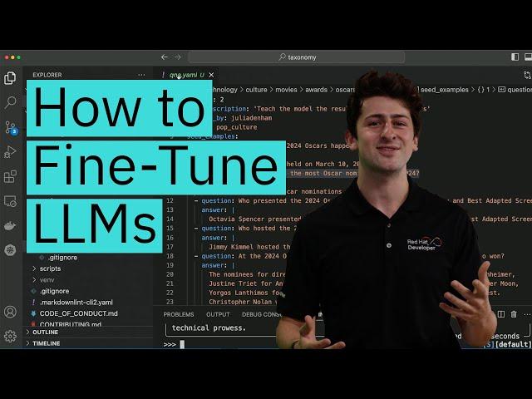Click the '[default]' text in terminal
Viewport: 532px width, 399px height.
pos(513,344)
